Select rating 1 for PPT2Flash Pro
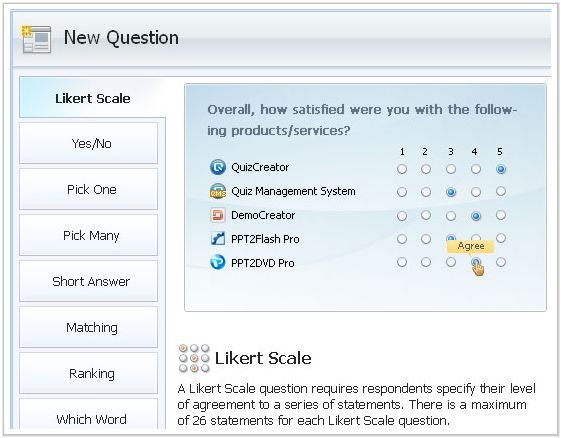The height and width of the screenshot is (438, 561). tap(402, 239)
